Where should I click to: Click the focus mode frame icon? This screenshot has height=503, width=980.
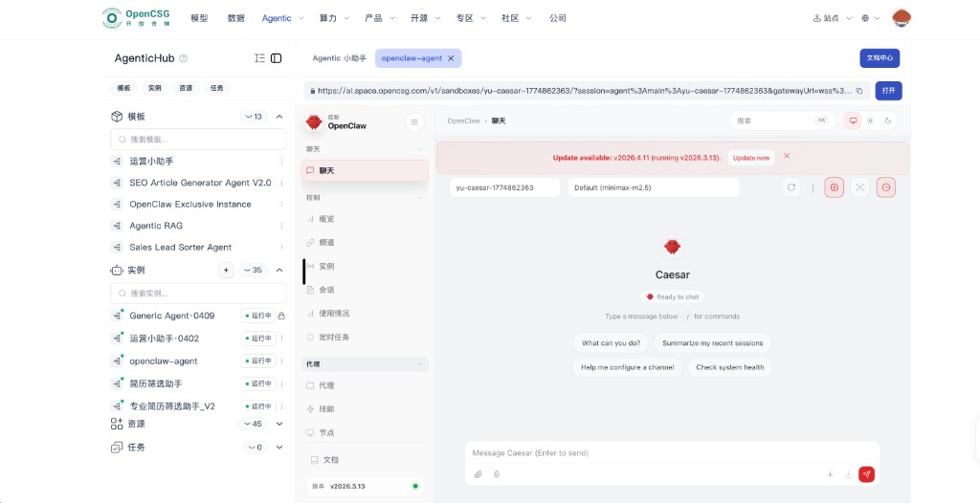[x=860, y=187]
